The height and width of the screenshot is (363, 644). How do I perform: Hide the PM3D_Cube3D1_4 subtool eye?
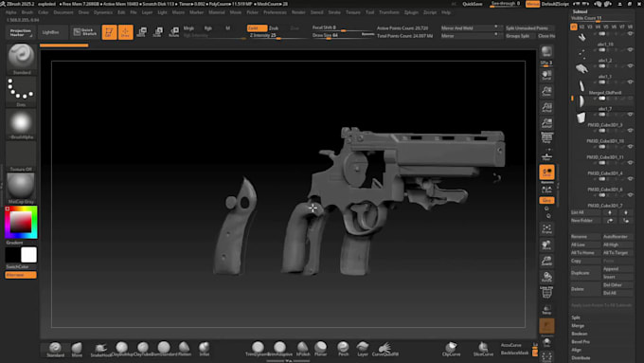pos(631,179)
